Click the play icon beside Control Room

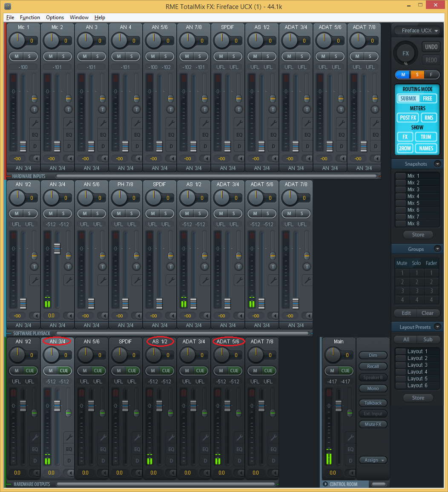click(x=325, y=484)
